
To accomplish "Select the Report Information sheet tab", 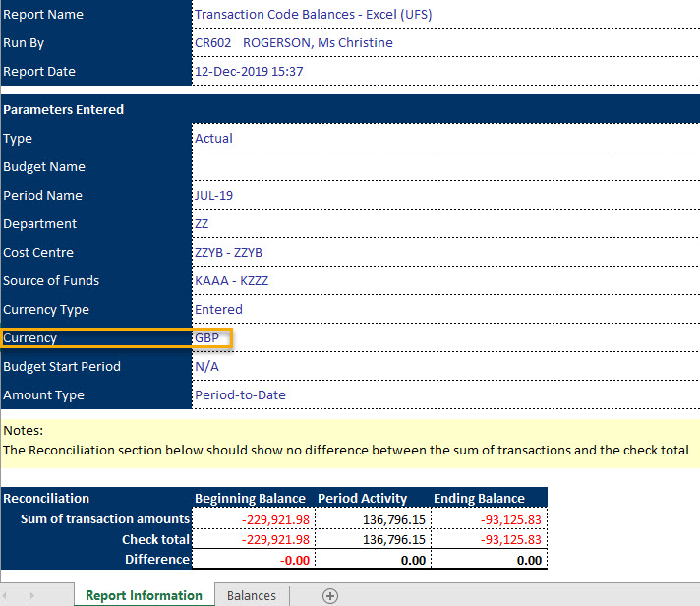I will (x=144, y=595).
